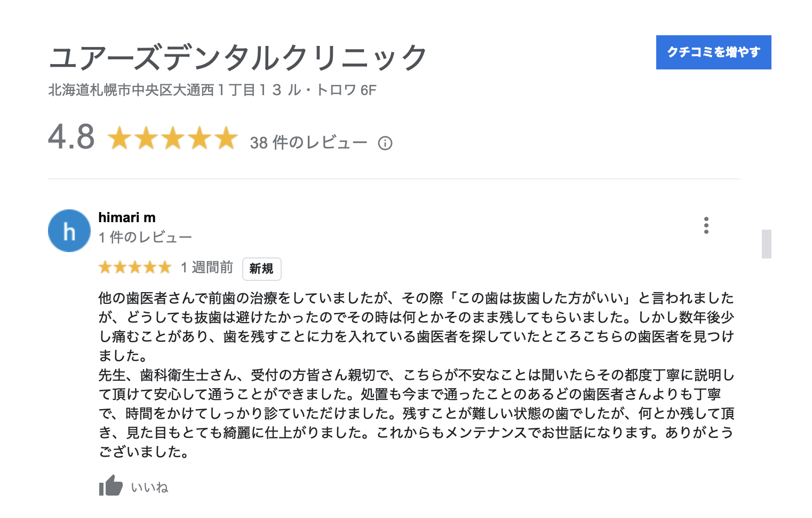This screenshot has height=518, width=812.
Task: Click the クチコミを増やす button
Action: 713,52
